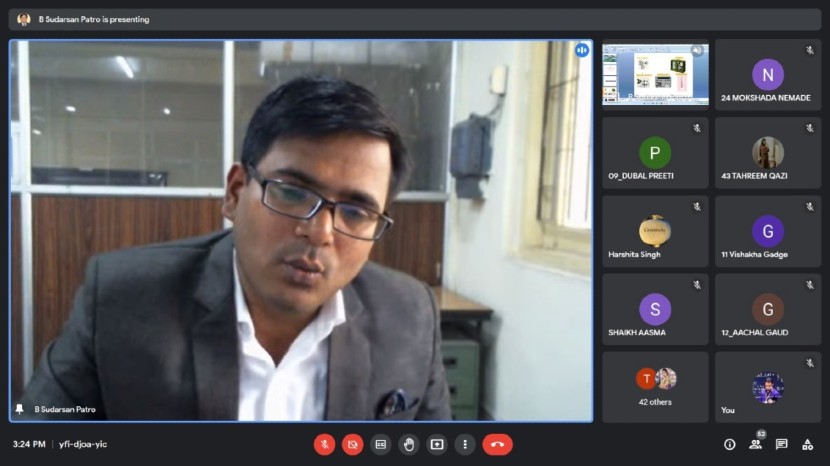The image size is (830, 466).
Task: Select the presentation slide thumbnail tile
Action: [x=655, y=75]
